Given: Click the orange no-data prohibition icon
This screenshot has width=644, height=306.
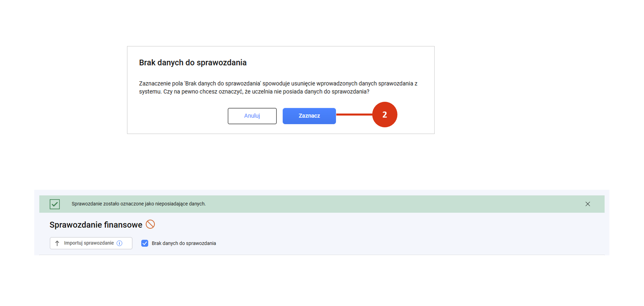Looking at the screenshot, I should point(150,224).
